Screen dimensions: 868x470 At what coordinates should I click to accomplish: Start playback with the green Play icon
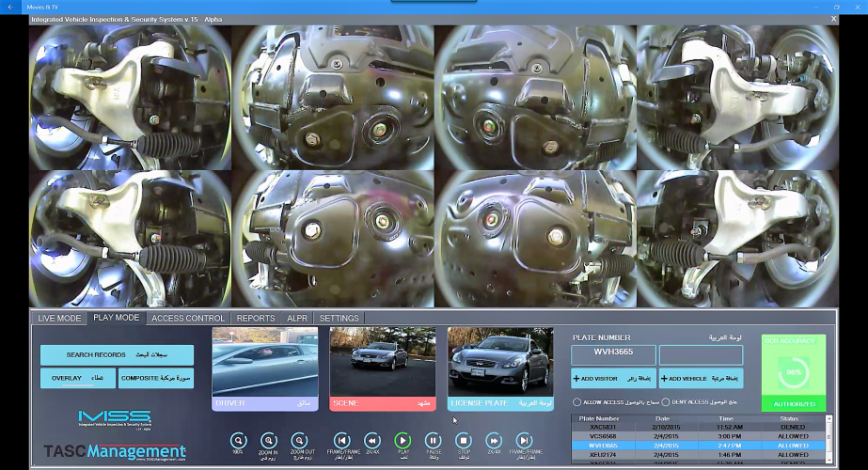[402, 441]
